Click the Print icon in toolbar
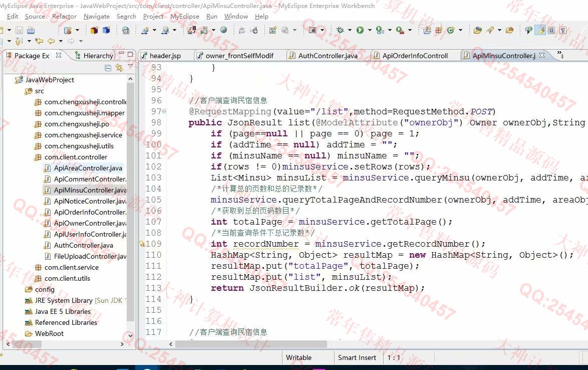This screenshot has width=588, height=370. pos(31,31)
